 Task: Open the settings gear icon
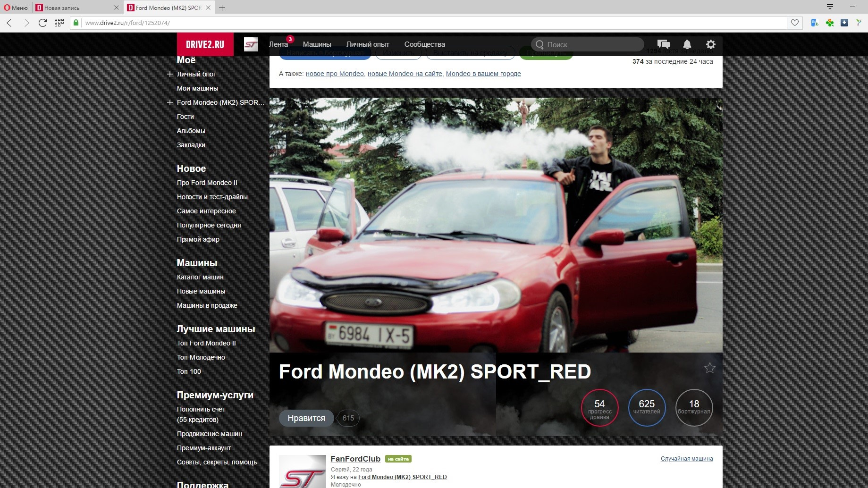tap(711, 44)
